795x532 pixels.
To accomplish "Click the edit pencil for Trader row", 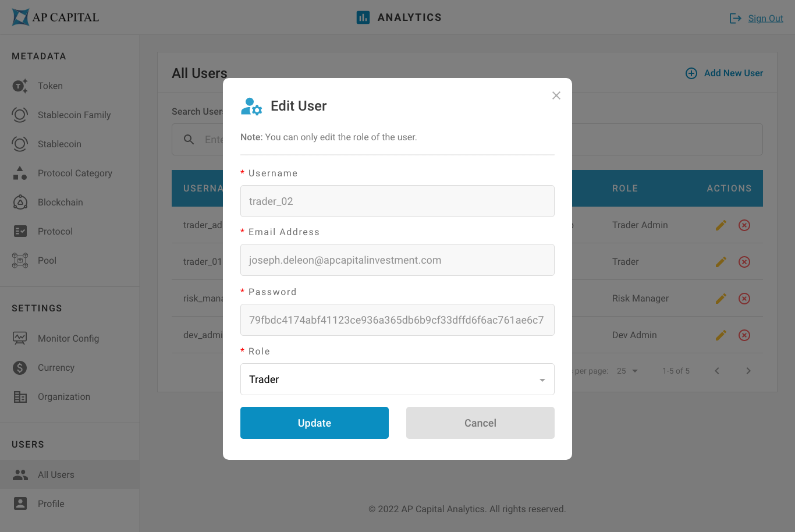I will [721, 262].
